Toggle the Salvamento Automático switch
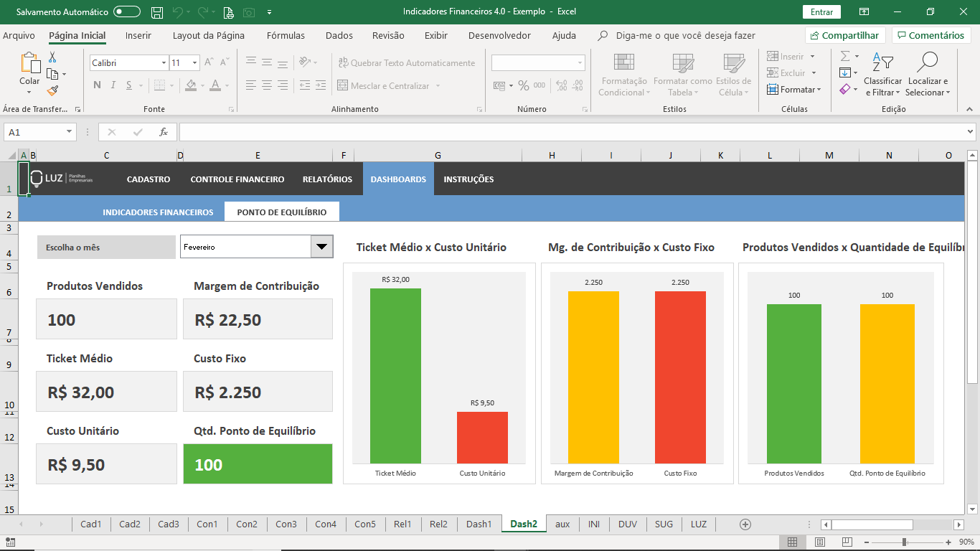 127,12
